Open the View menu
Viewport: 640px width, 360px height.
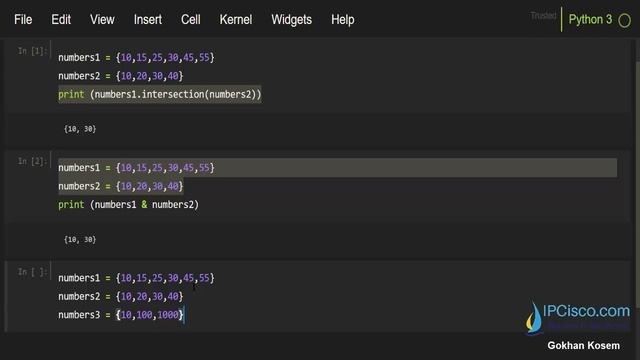[102, 20]
